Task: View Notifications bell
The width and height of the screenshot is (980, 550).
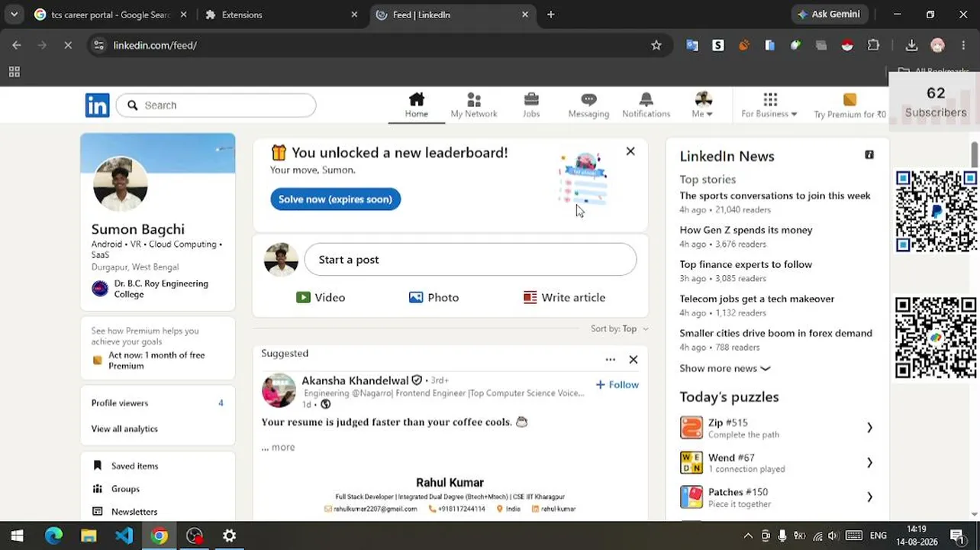Action: [x=646, y=105]
